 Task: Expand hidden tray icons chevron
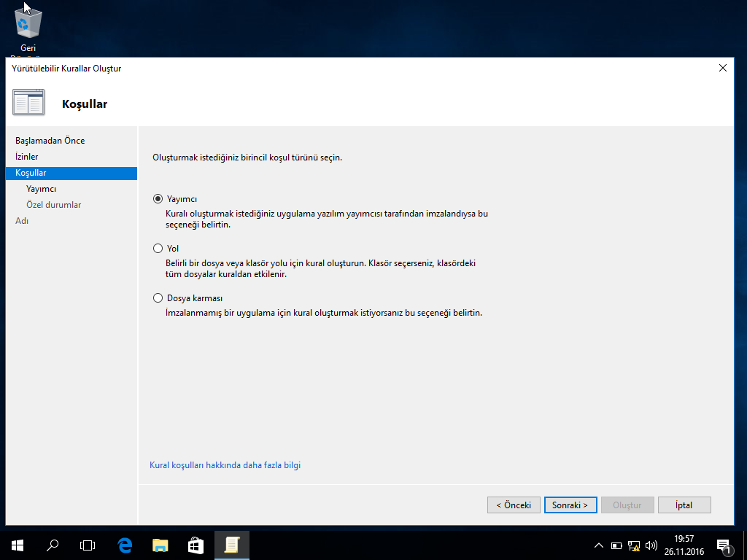point(599,545)
